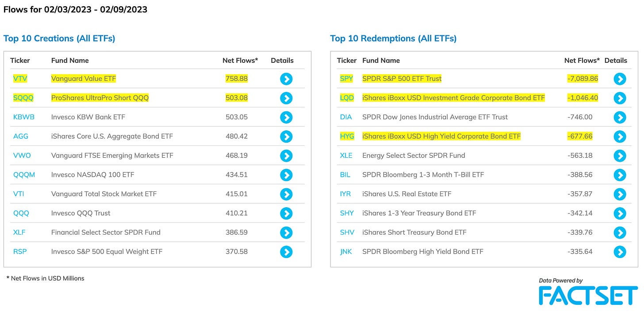
Task: Open details arrow for SPDR S&P 500 ETF Trust
Action: (620, 79)
